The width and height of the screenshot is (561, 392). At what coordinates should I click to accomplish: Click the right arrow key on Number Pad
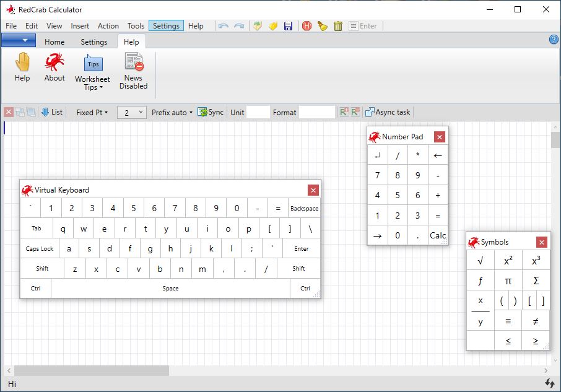click(x=378, y=236)
